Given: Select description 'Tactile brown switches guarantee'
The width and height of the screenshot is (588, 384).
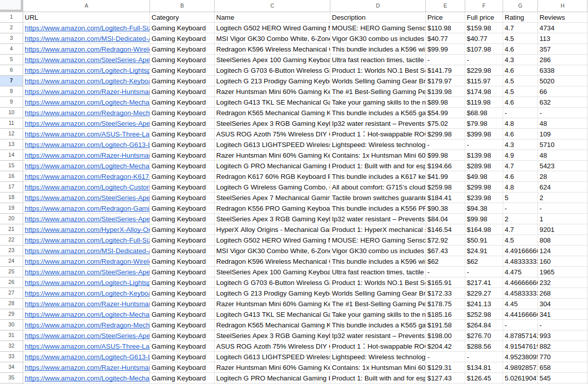Looking at the screenshot, I should [x=378, y=198].
